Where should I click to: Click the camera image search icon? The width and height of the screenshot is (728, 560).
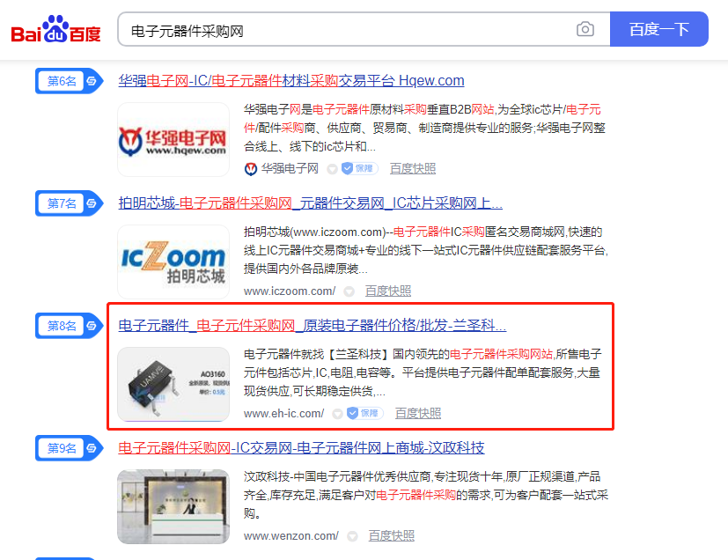[x=585, y=29]
